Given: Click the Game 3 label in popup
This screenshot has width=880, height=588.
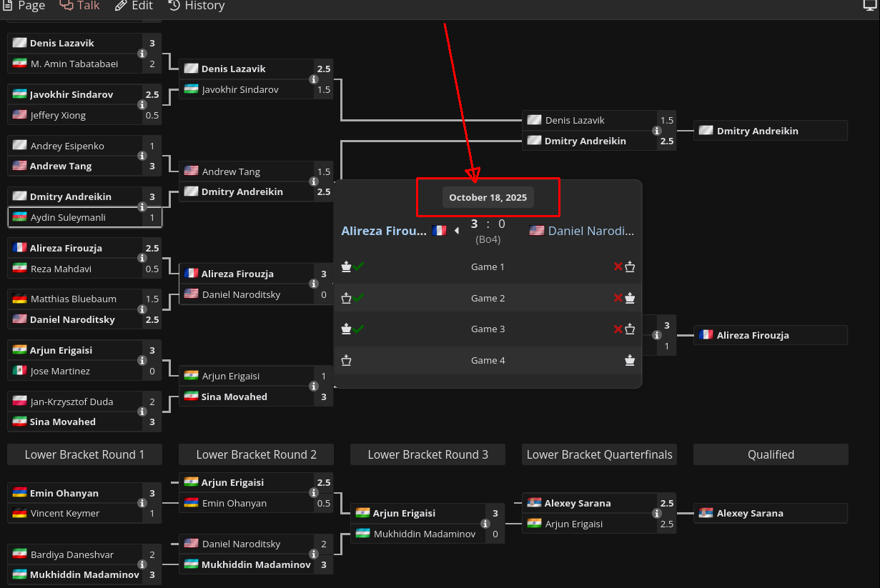Looking at the screenshot, I should pyautogui.click(x=488, y=329).
